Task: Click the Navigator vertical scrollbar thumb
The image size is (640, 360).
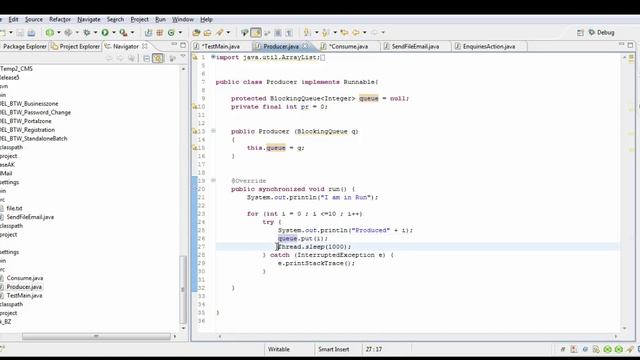Action: [183, 290]
